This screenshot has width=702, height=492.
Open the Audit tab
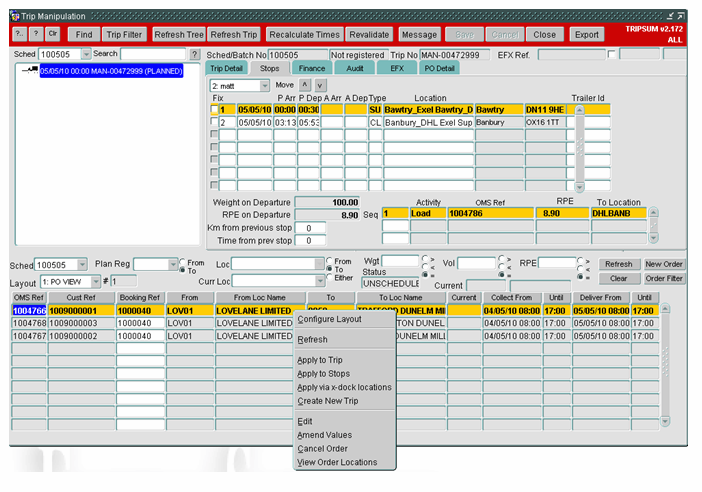point(355,68)
